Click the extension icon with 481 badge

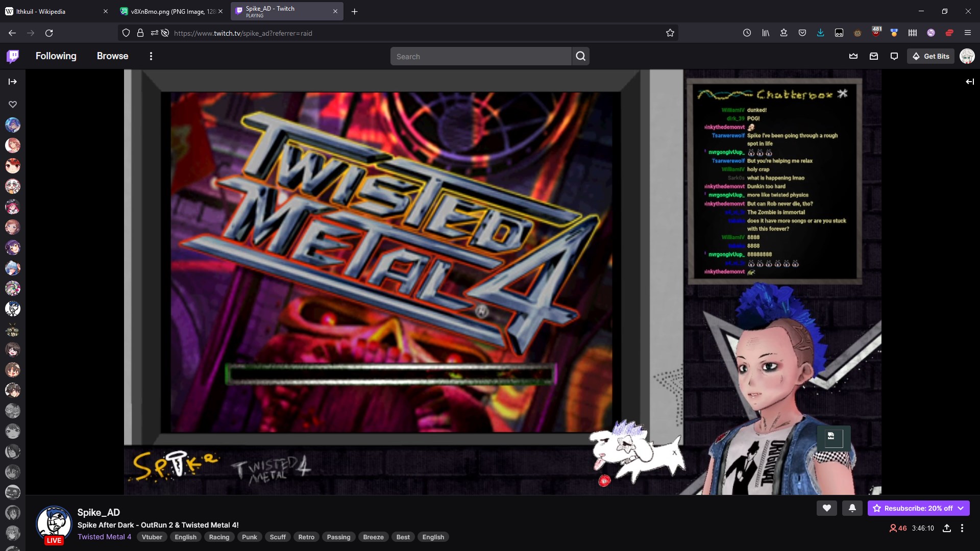point(876,32)
